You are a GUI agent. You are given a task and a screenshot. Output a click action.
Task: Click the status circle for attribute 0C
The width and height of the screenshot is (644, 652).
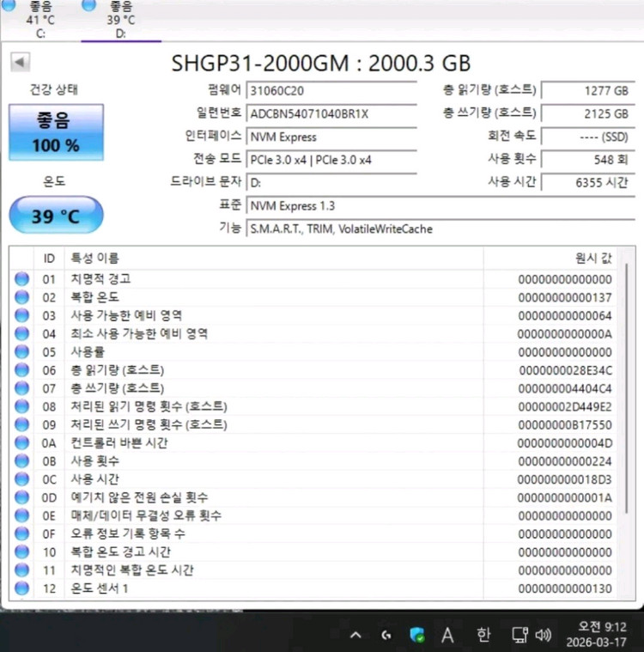click(21, 479)
